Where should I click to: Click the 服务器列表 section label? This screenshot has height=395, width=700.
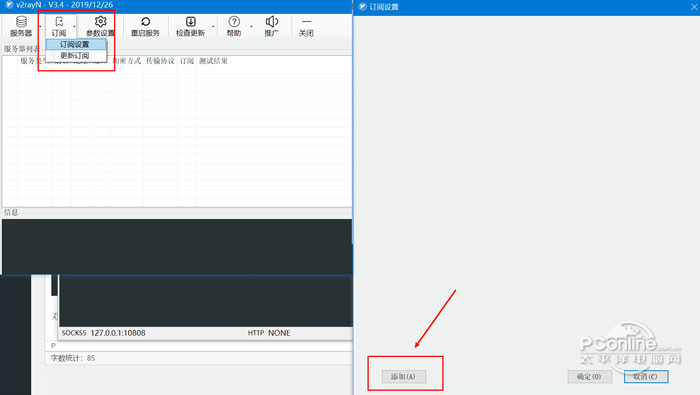[21, 49]
